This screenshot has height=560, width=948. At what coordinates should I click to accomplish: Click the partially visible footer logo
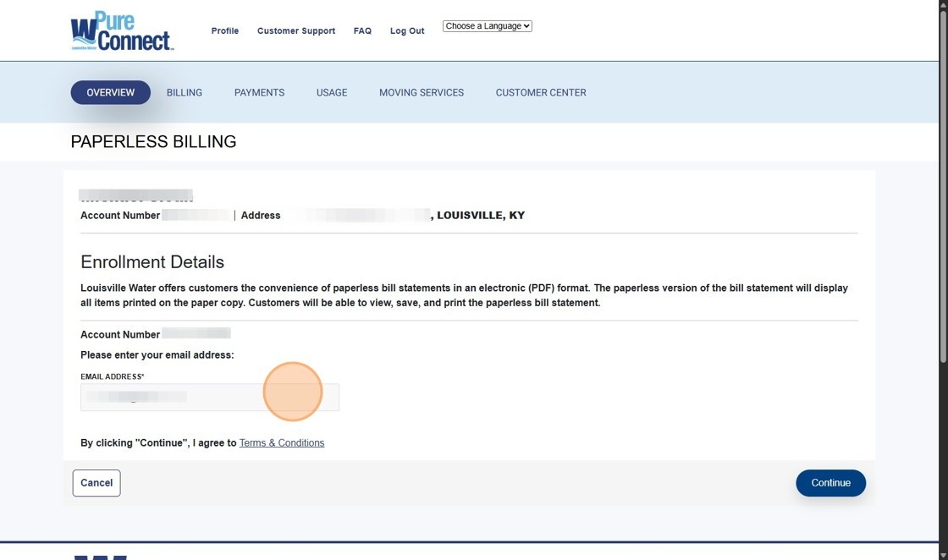click(100, 557)
